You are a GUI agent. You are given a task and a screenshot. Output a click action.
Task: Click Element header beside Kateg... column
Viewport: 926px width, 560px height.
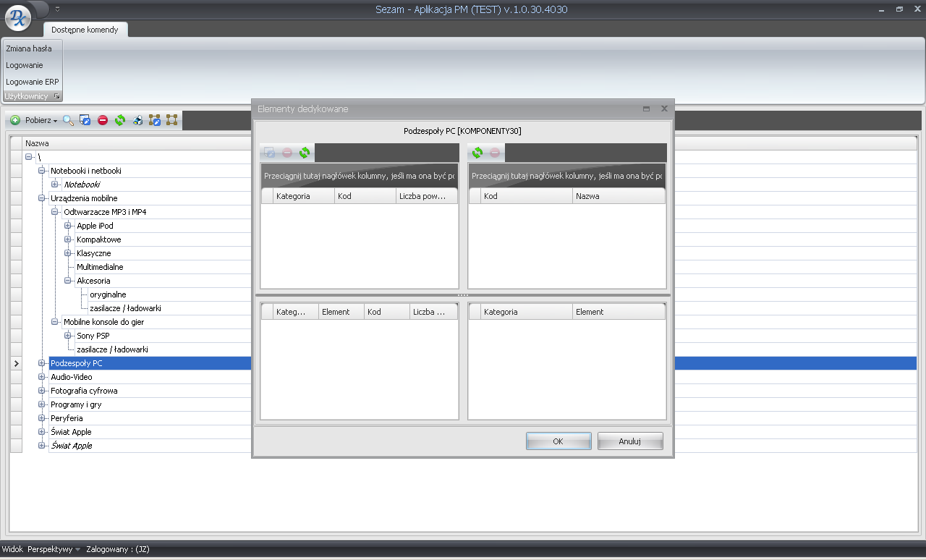point(341,312)
